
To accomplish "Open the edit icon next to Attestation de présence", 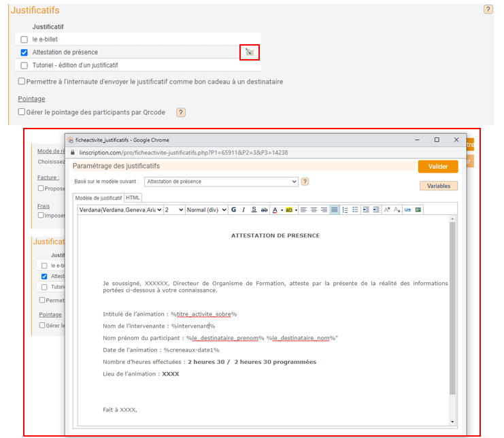I will [x=250, y=52].
